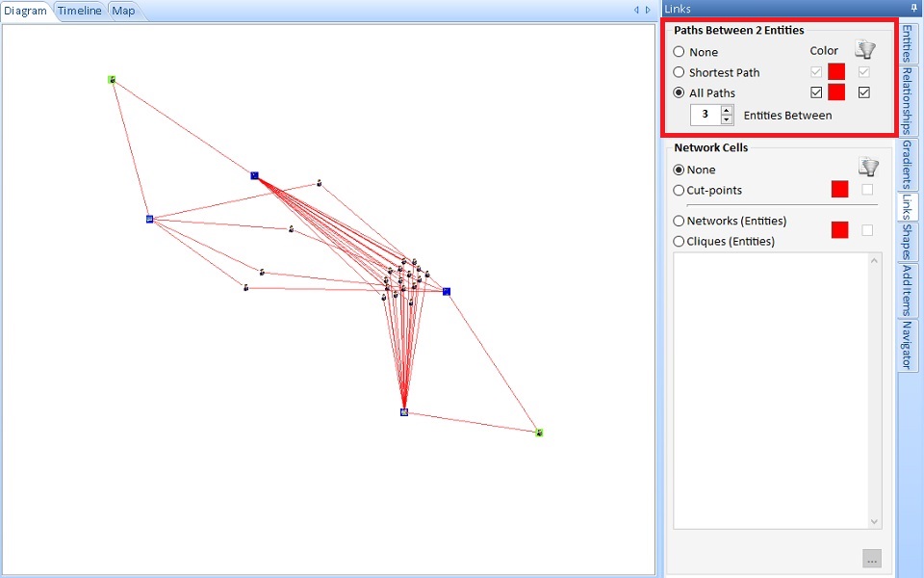
Task: Select the green entity node at top-left of diagram
Action: click(x=112, y=80)
